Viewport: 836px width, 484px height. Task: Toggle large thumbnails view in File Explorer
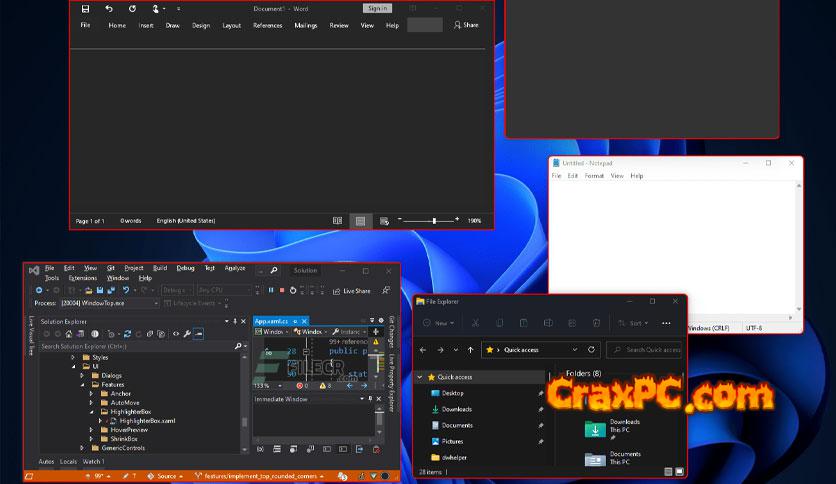click(679, 471)
